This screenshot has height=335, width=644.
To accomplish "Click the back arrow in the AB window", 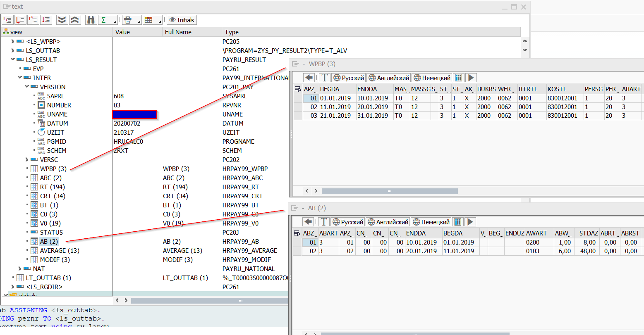I will click(308, 222).
